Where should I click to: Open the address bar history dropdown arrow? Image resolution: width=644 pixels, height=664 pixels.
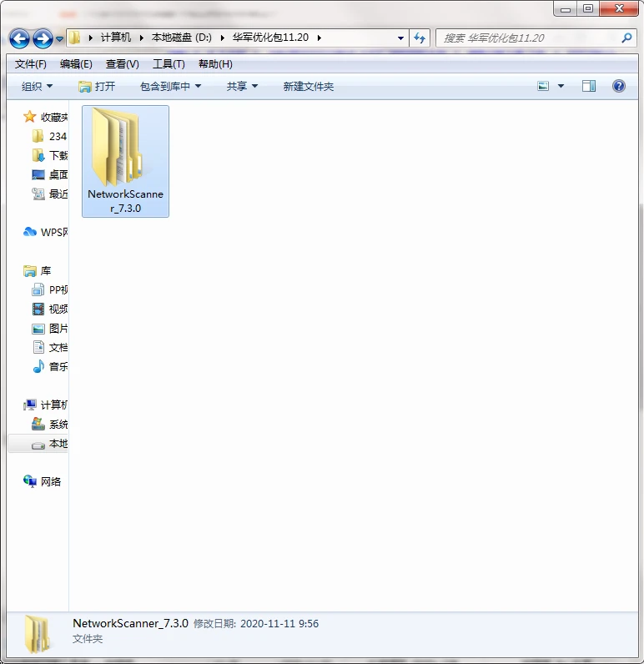click(401, 38)
